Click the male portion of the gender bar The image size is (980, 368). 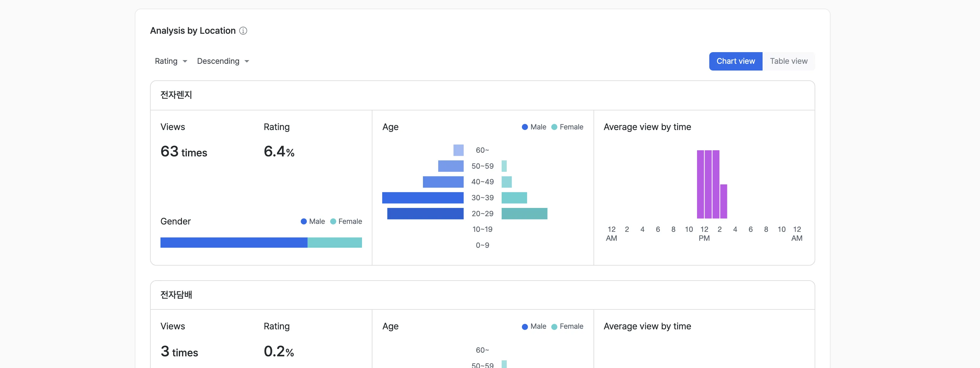(x=234, y=243)
